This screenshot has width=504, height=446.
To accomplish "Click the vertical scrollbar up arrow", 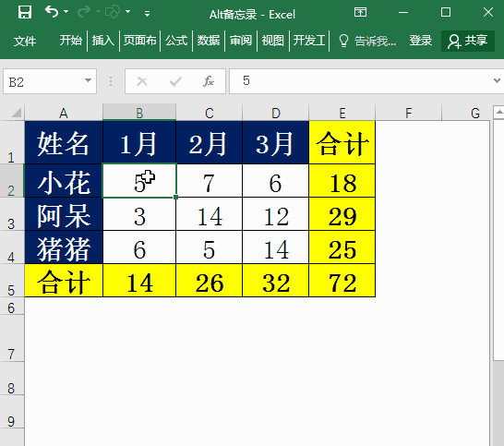I will coord(499,113).
